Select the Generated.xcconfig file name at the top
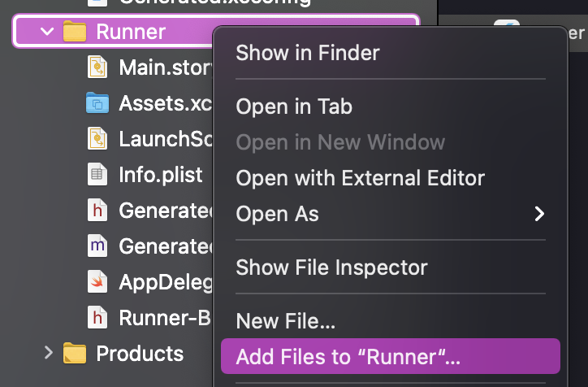Screen dimensions: 588x387 [x=214, y=2]
